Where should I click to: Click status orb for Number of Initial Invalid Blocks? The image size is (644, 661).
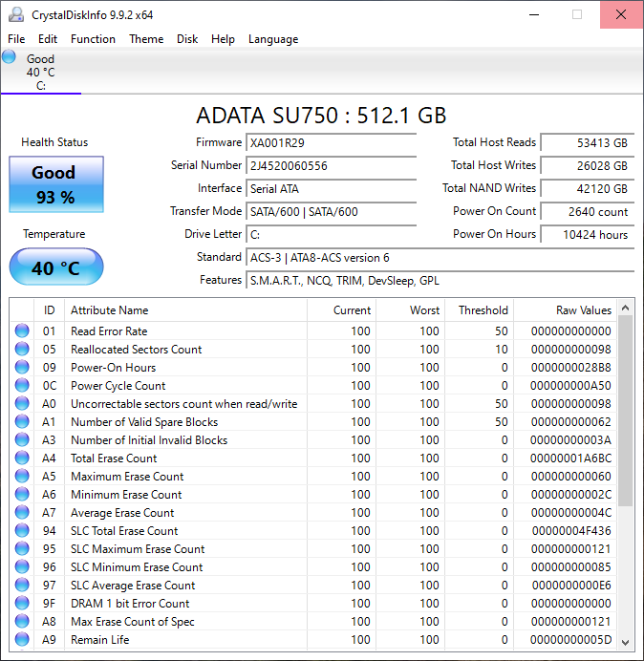pyautogui.click(x=22, y=439)
